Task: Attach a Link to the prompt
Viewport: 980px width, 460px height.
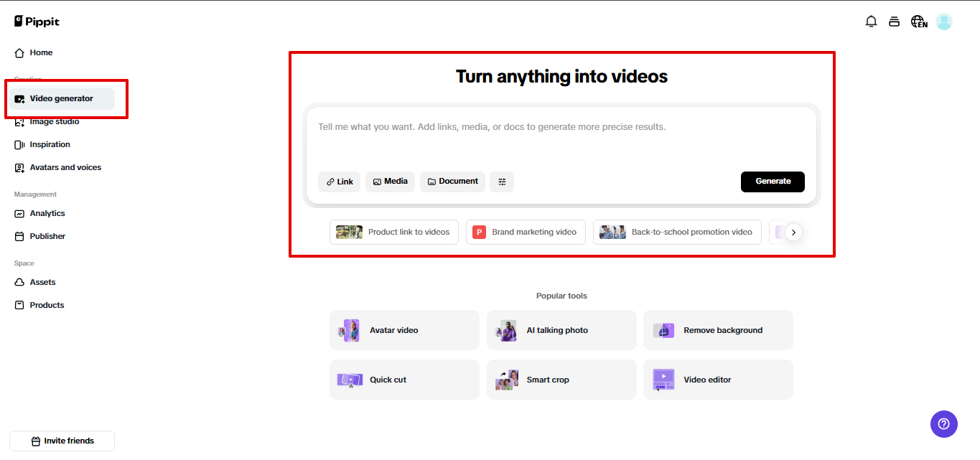Action: [339, 182]
